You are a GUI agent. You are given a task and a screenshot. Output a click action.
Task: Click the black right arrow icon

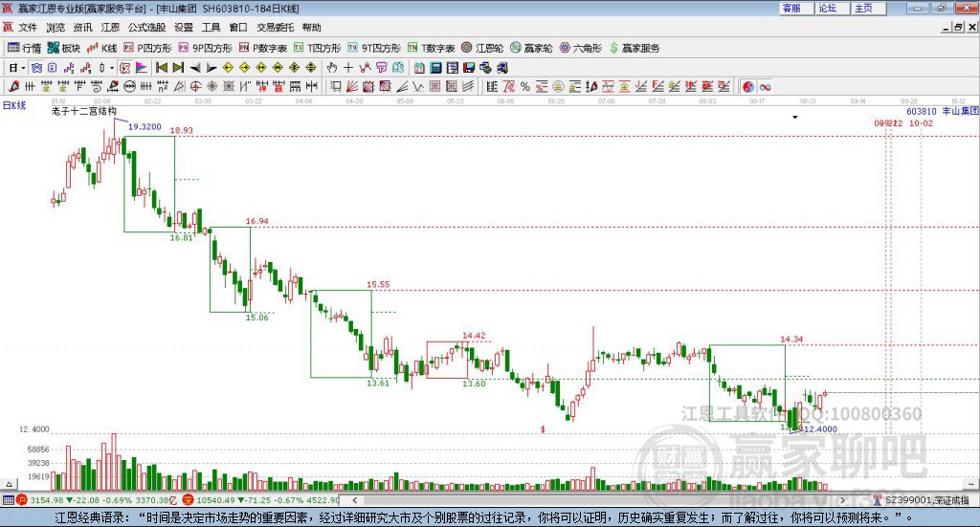tap(212, 68)
